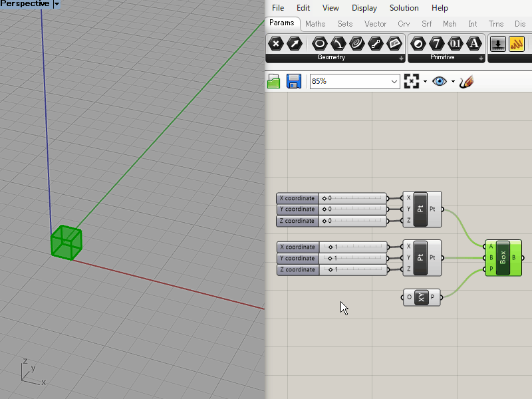Switch to the Maths tab
Viewport: 532px width, 399px height.
[315, 24]
